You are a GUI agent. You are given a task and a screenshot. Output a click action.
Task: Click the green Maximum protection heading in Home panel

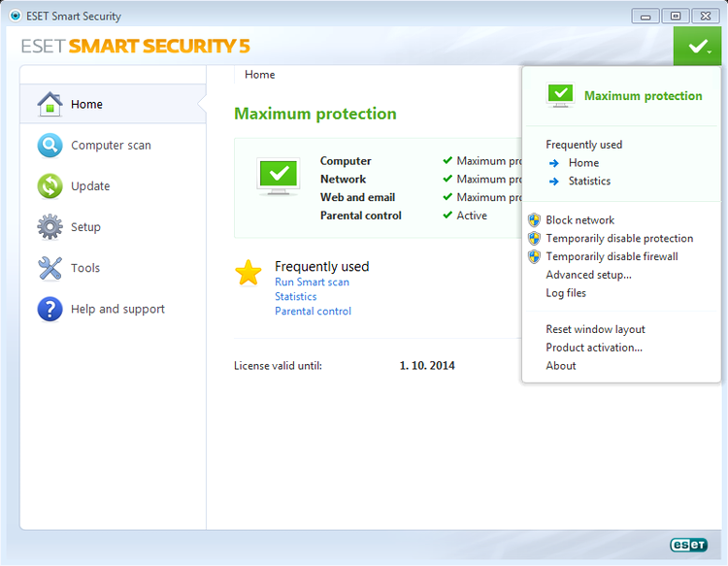click(315, 114)
